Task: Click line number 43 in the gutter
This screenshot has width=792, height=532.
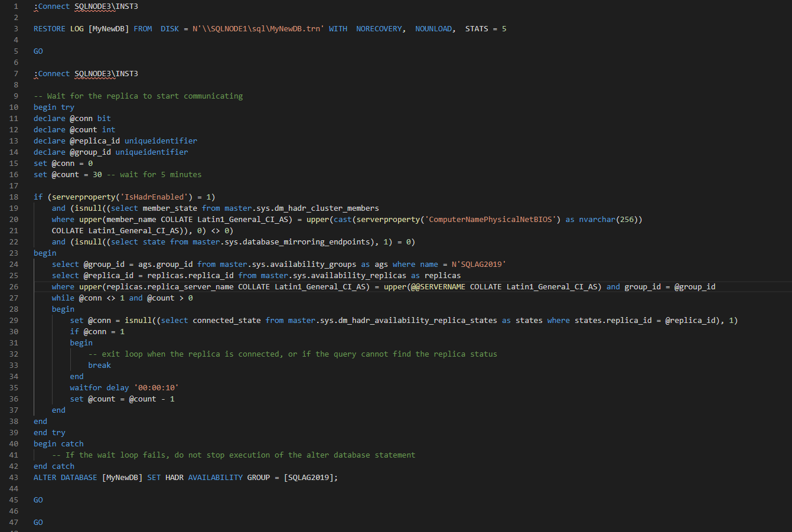Action: click(x=14, y=477)
